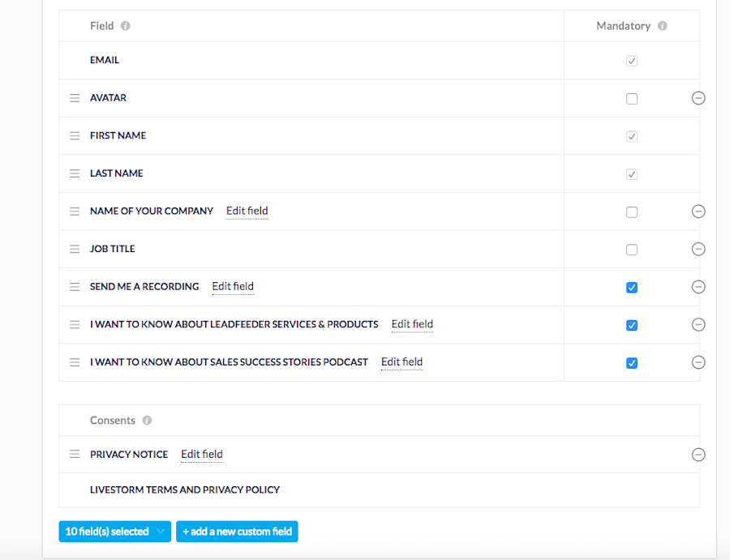Click the drag handle beside SEND ME A RECORDING
This screenshot has height=560, width=730.
coord(75,286)
